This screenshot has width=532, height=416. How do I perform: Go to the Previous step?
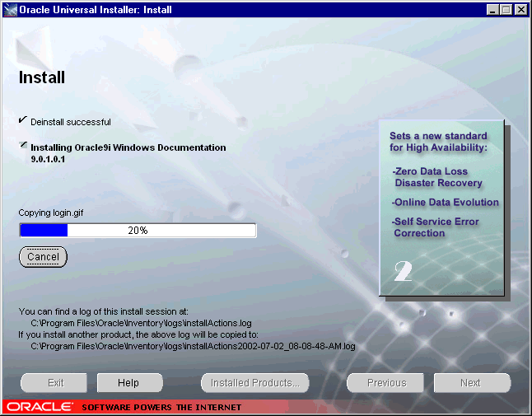(385, 383)
